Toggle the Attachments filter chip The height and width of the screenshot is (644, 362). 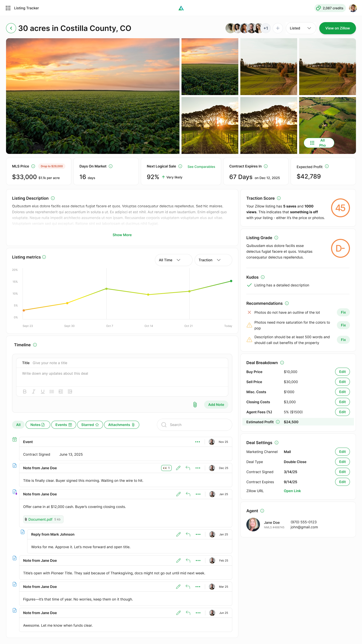121,425
